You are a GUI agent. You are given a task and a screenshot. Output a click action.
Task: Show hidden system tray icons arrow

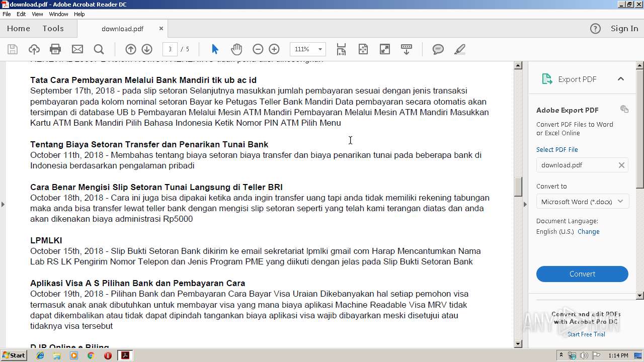pos(561,355)
